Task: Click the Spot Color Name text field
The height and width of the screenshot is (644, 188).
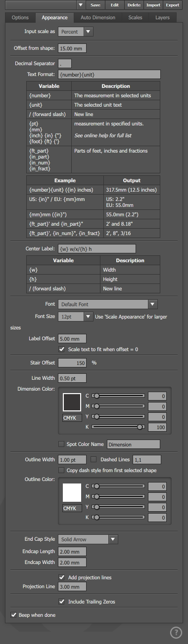Action: 134,444
